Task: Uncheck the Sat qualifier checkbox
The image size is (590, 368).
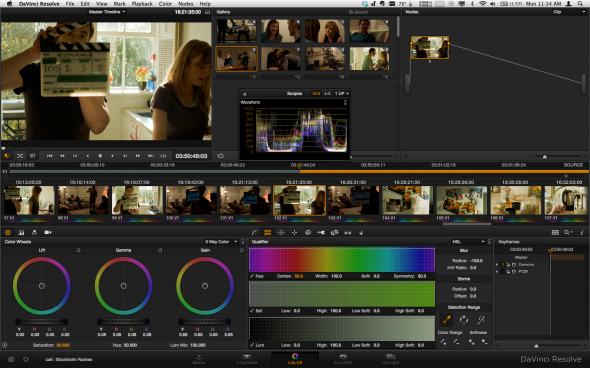Action: pyautogui.click(x=252, y=310)
